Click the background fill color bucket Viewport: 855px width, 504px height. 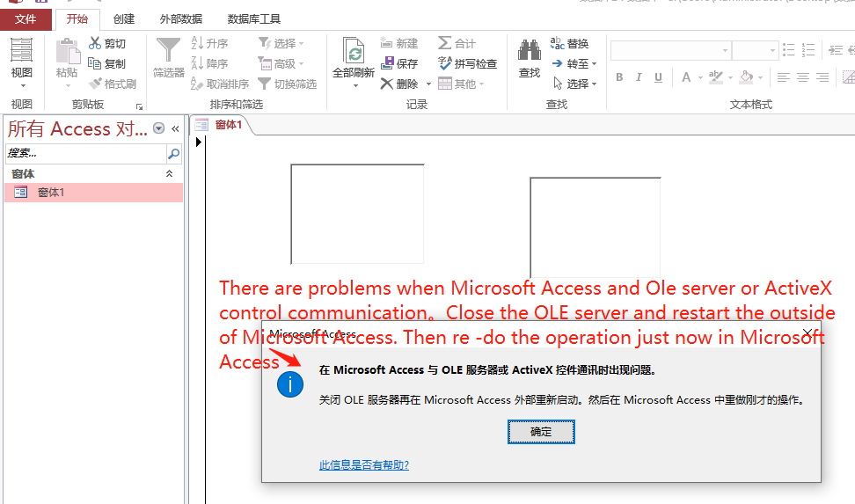(747, 77)
